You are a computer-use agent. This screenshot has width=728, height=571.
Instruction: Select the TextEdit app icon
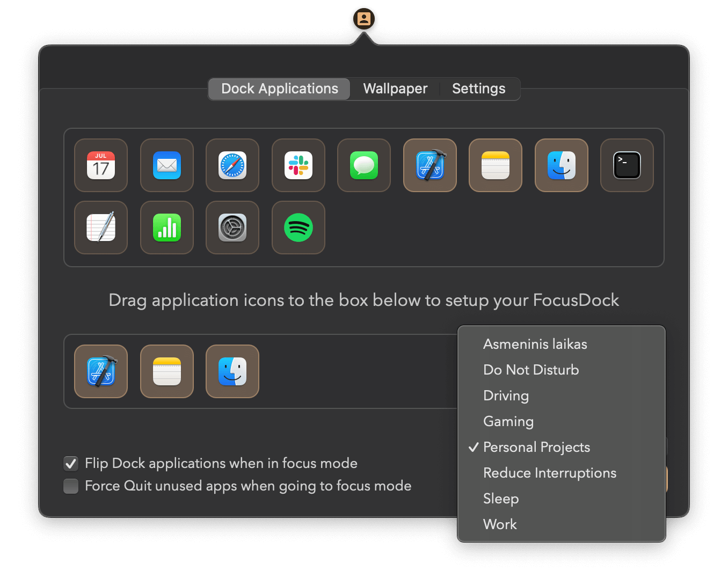tap(101, 228)
